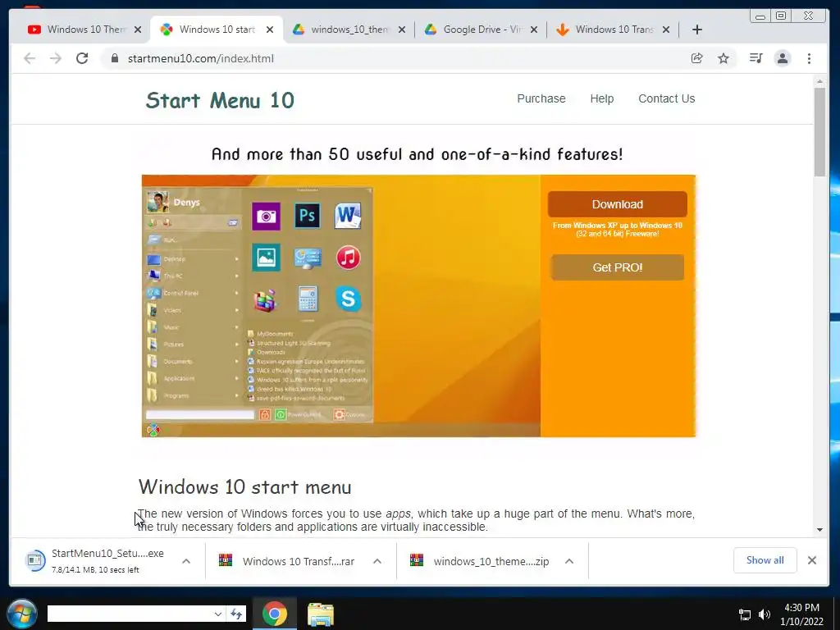Open a new tab with the plus button
Screen dimensions: 840x630
(x=697, y=30)
